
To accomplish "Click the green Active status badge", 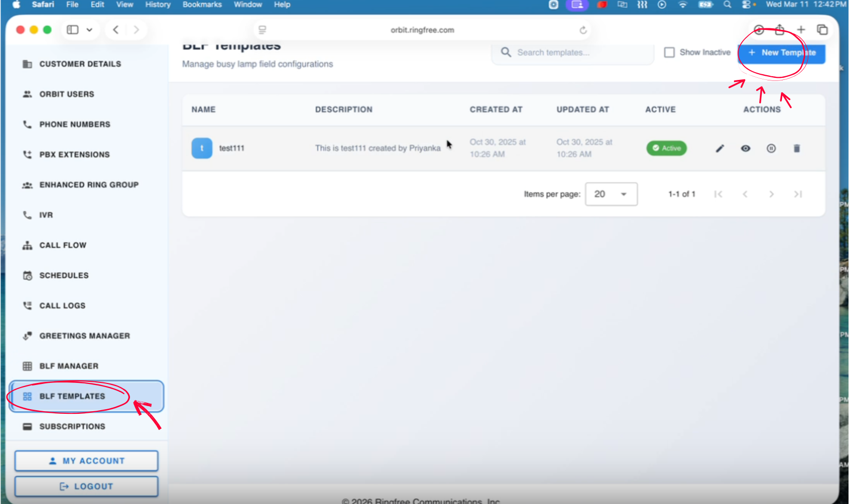I will pyautogui.click(x=666, y=148).
